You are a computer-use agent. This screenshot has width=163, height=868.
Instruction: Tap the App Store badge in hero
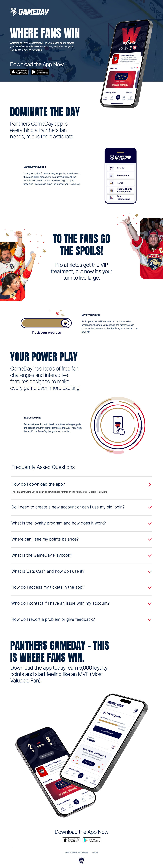[x=19, y=72]
